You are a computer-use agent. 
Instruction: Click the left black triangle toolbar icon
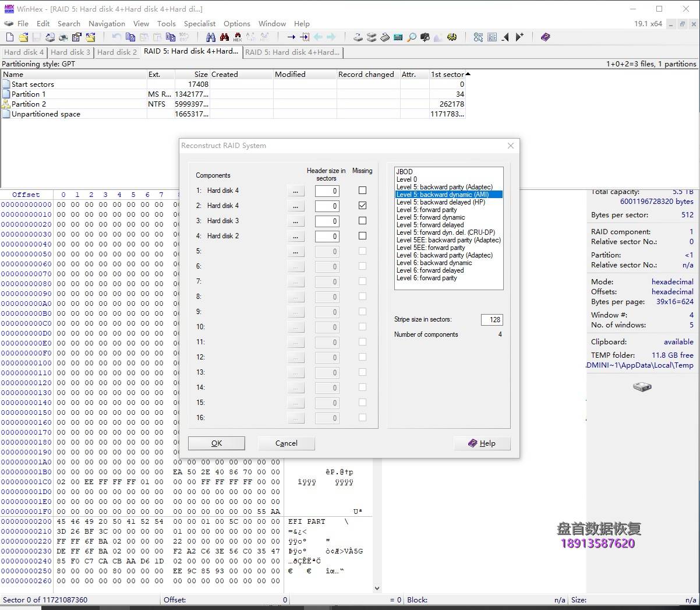505,37
